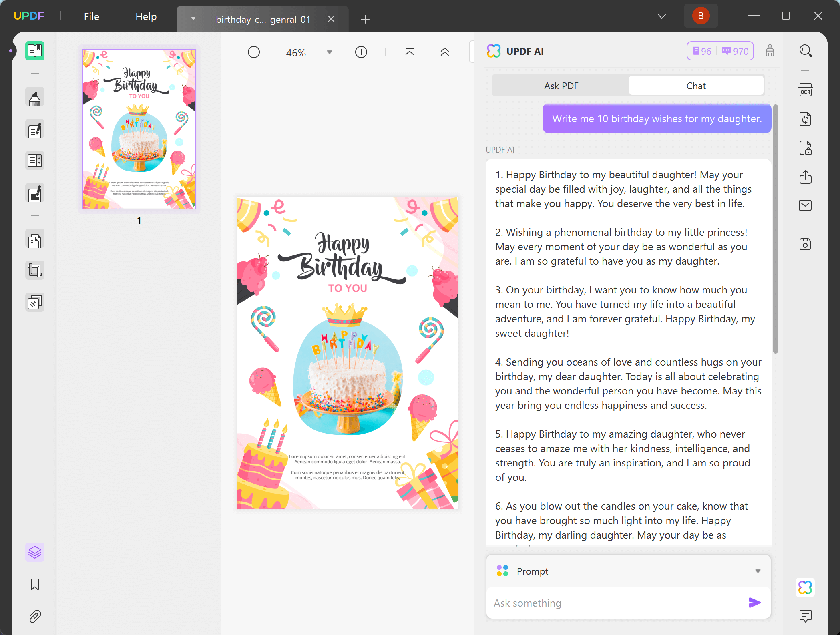Click the bookmark panel icon
Viewport: 840px width, 635px height.
click(x=35, y=584)
